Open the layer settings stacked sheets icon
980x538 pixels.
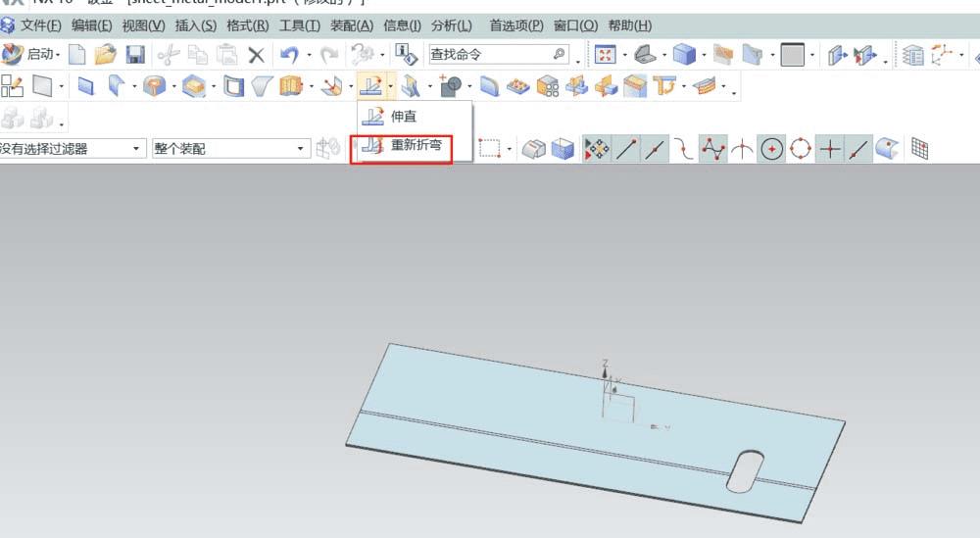click(x=913, y=55)
